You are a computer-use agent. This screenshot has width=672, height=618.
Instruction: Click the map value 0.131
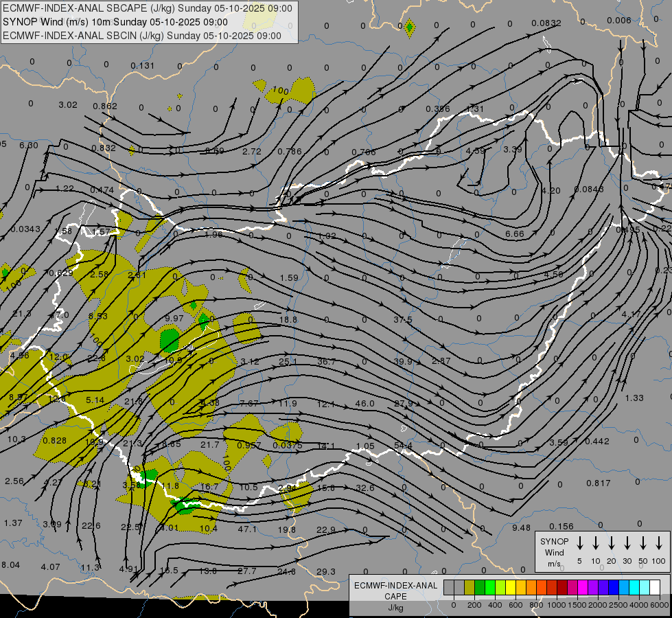[142, 66]
